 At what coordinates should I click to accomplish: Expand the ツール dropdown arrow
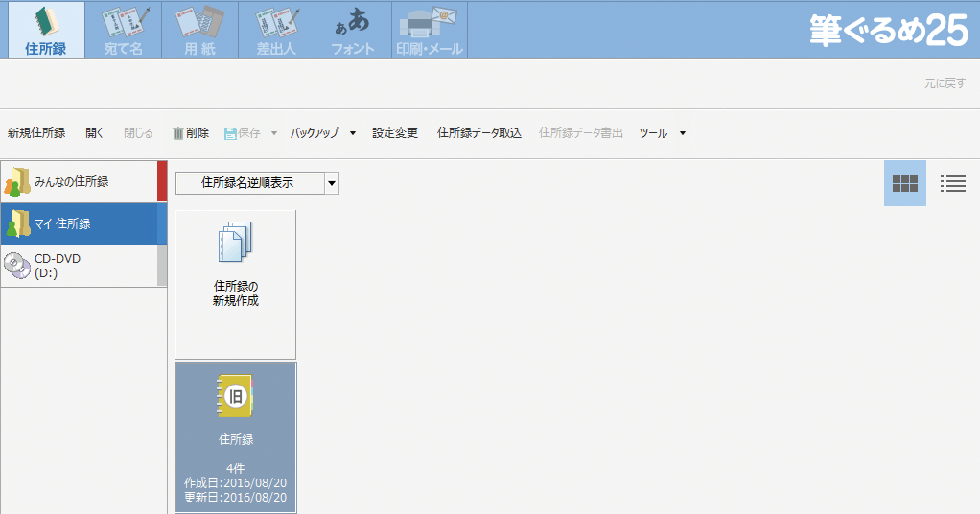point(683,133)
